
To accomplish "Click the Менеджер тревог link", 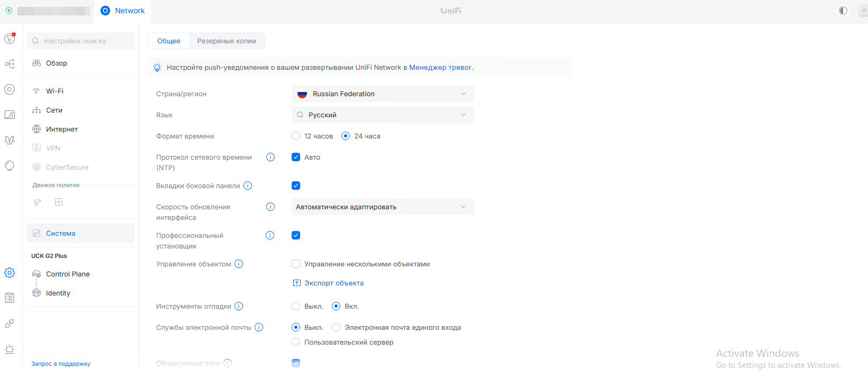I will (x=440, y=67).
